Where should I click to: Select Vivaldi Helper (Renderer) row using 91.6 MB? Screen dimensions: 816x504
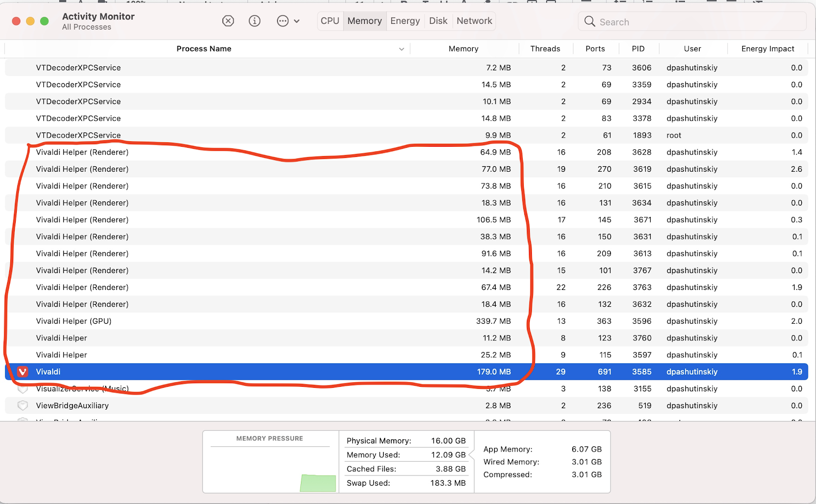(x=406, y=253)
